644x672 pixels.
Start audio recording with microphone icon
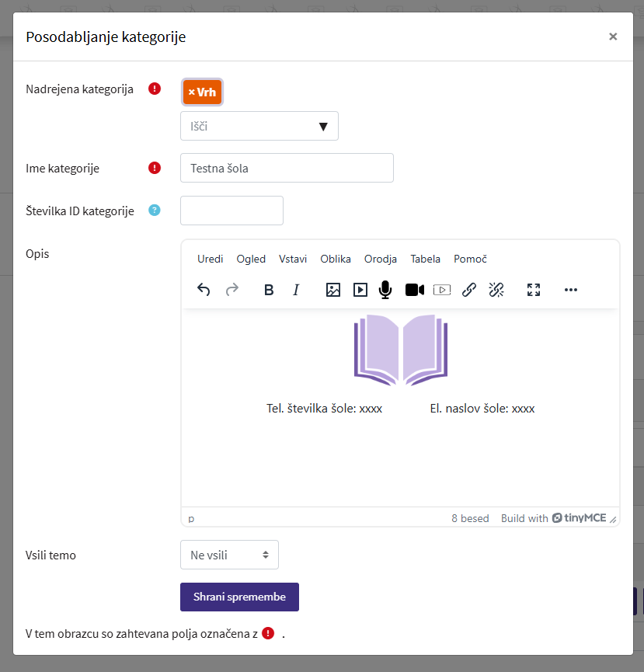385,290
